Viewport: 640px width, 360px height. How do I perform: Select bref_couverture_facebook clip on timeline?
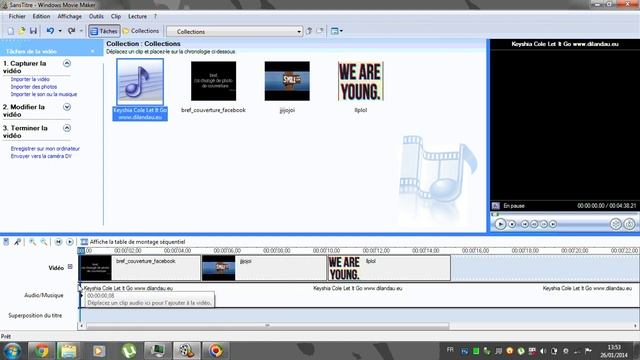tap(140, 268)
